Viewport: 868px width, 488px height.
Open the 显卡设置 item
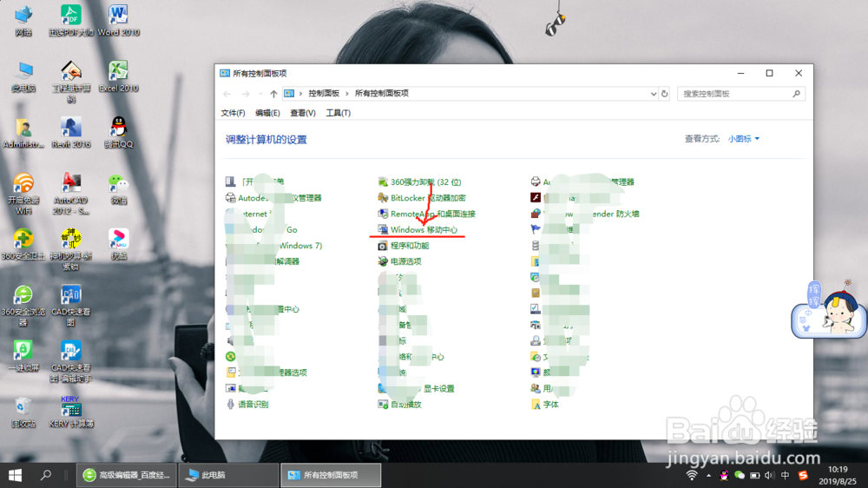(x=417, y=388)
